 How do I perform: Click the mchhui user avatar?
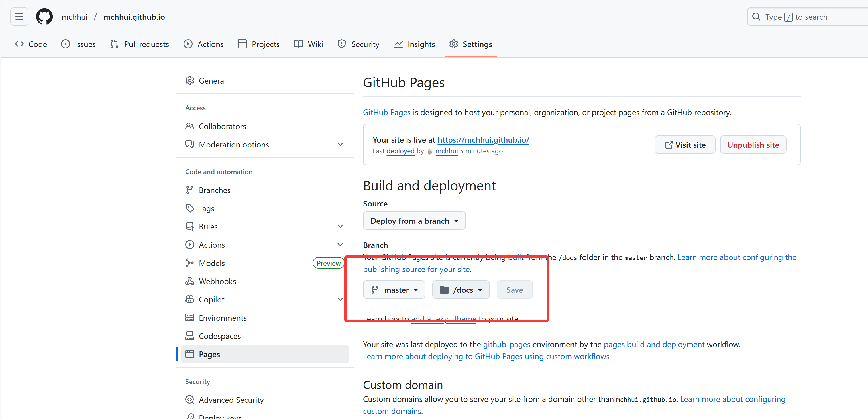[430, 151]
